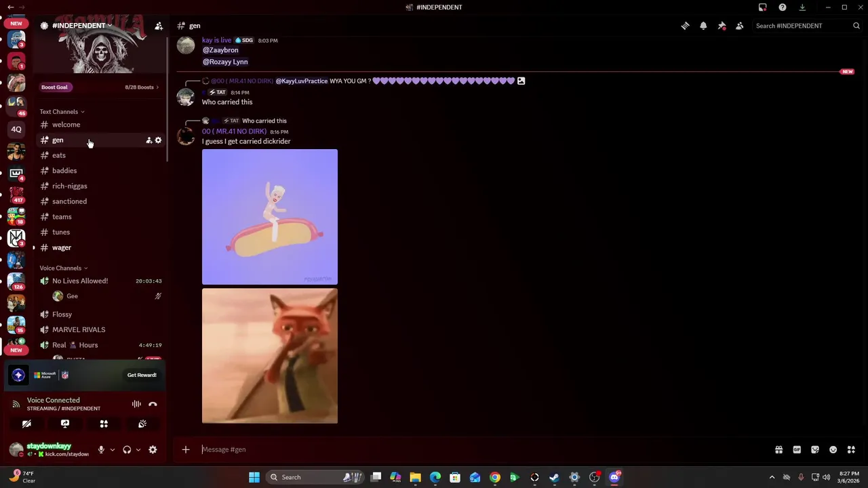868x488 pixels.
Task: Click the Search #INDEPENDENT field
Action: pyautogui.click(x=807, y=26)
